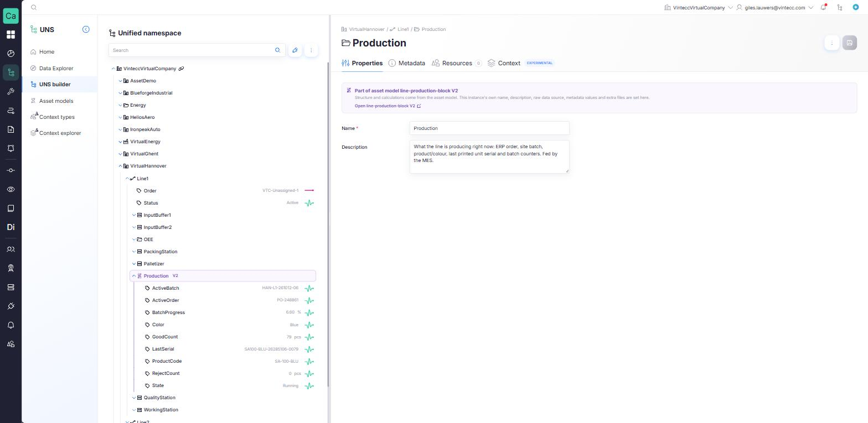The image size is (868, 423).
Task: Click the link icon next to VinteccVirtualCompany
Action: [x=181, y=69]
